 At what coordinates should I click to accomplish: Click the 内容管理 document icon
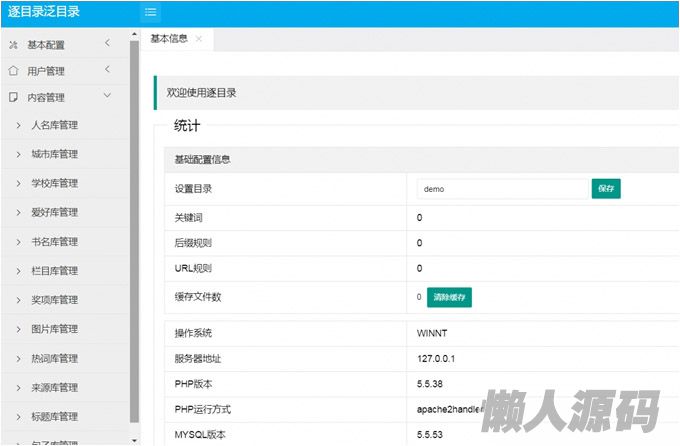pos(13,97)
